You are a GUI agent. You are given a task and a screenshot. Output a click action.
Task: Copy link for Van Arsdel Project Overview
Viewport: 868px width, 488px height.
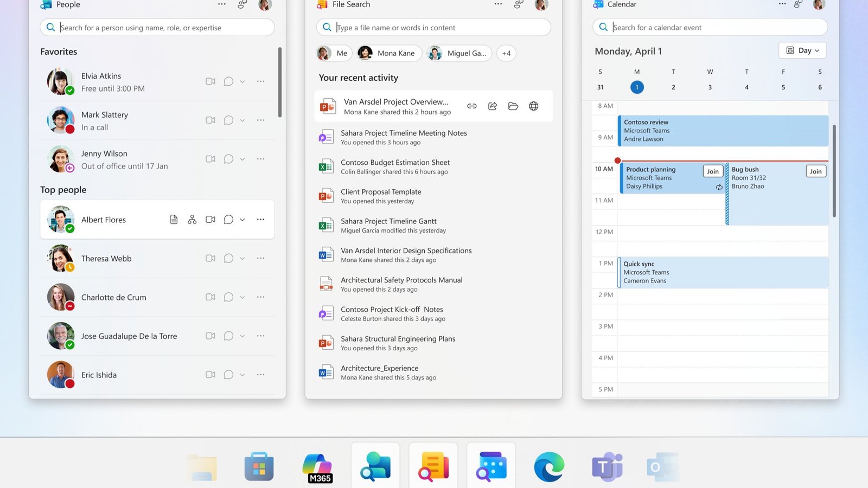(471, 106)
